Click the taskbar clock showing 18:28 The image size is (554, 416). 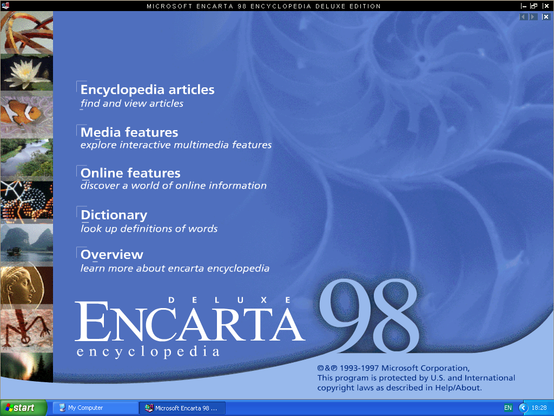[x=539, y=408]
